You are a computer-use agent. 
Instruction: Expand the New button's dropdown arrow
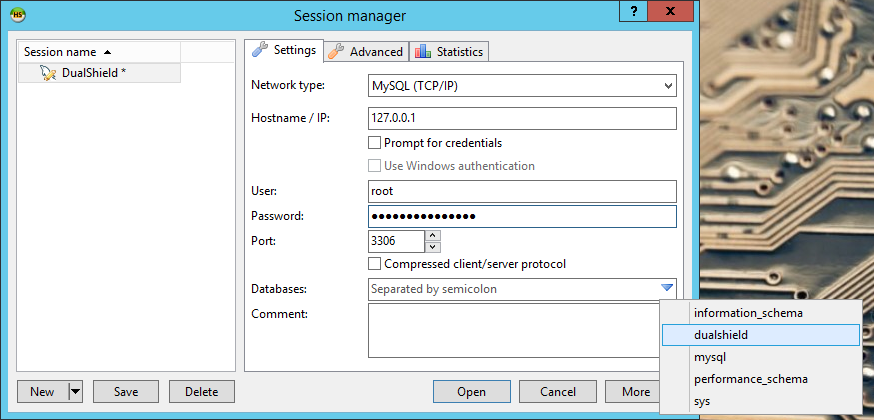click(x=74, y=392)
